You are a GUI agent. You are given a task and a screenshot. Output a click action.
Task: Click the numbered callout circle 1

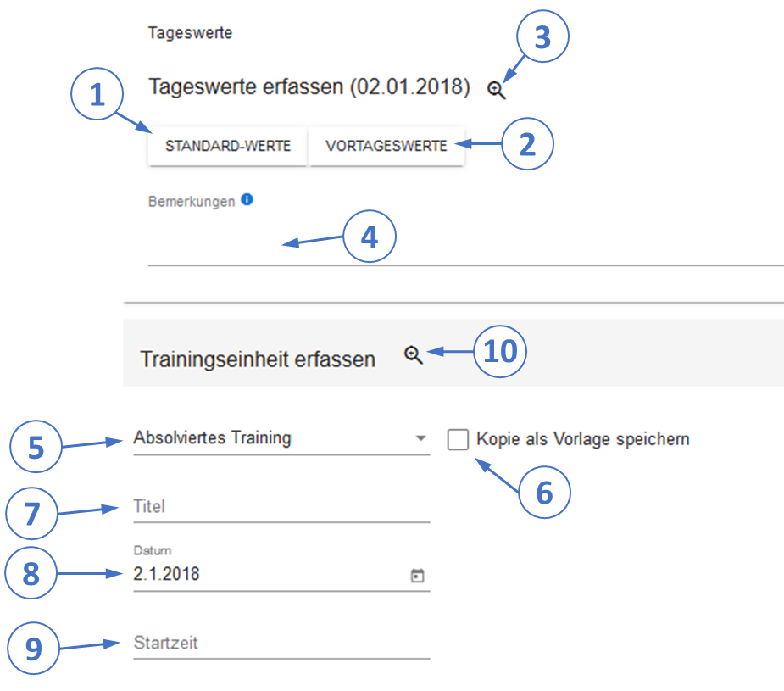[99, 96]
